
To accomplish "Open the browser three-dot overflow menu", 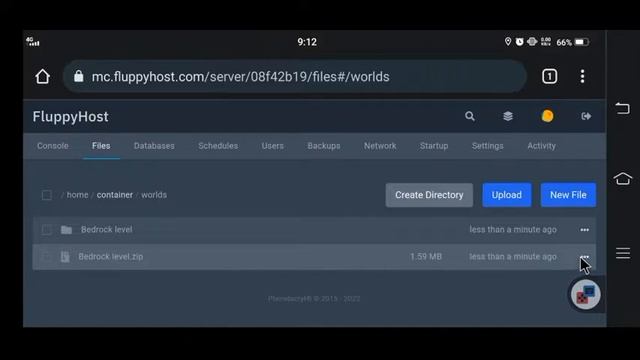I will click(582, 76).
